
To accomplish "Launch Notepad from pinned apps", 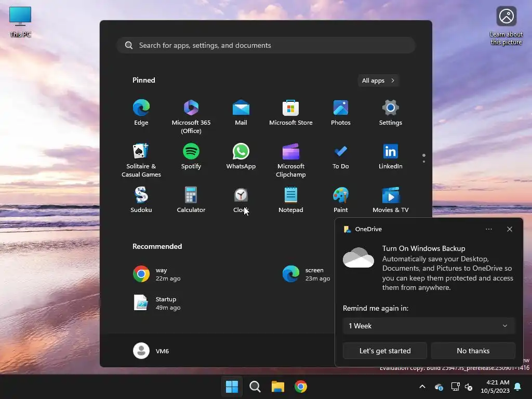I will point(291,200).
